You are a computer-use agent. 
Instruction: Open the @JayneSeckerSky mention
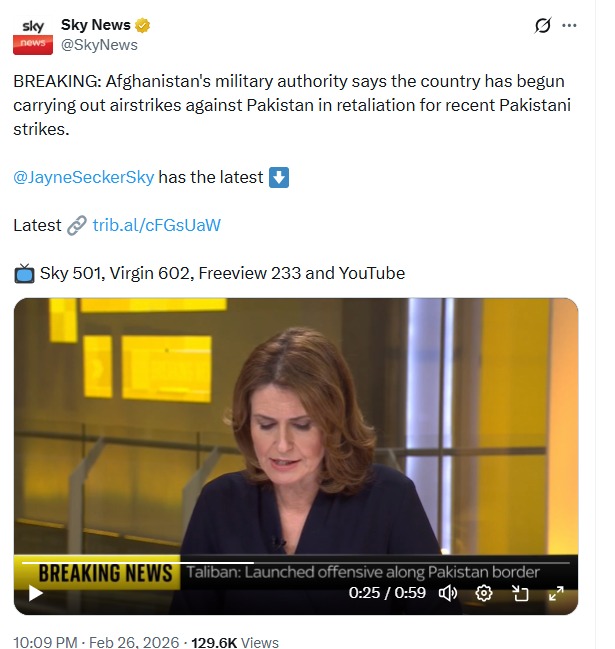[x=84, y=177]
